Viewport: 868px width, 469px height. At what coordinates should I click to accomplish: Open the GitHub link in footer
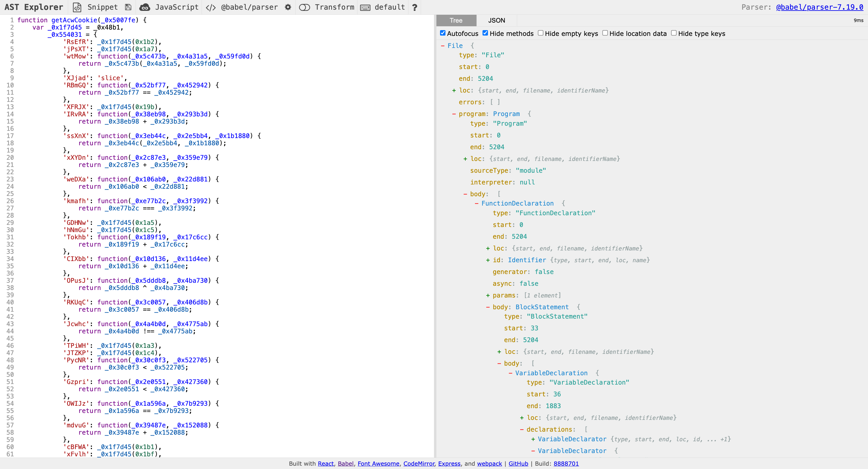pos(518,464)
